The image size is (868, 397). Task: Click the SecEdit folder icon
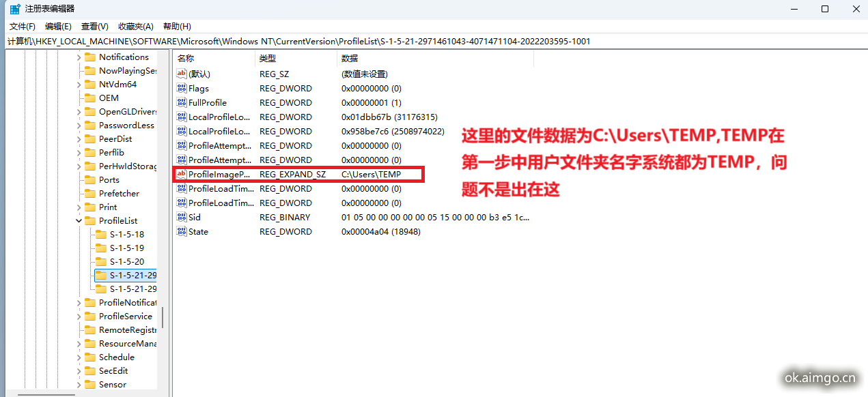(x=89, y=371)
